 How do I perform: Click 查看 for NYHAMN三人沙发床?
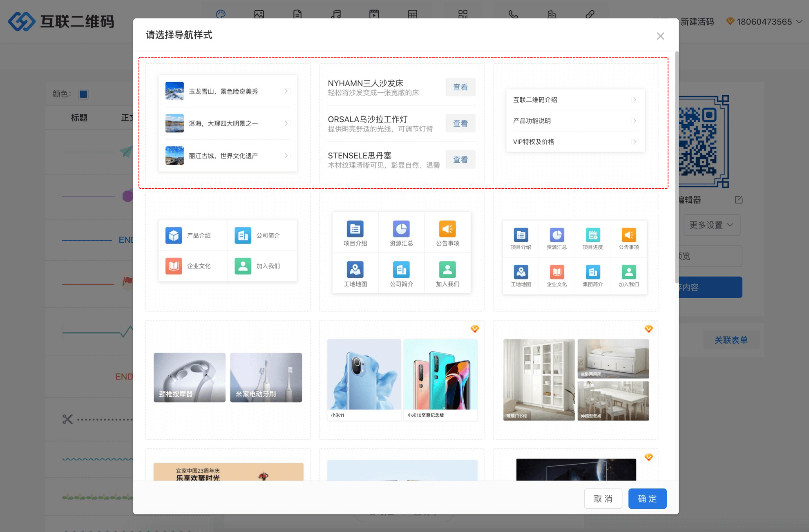coord(460,87)
